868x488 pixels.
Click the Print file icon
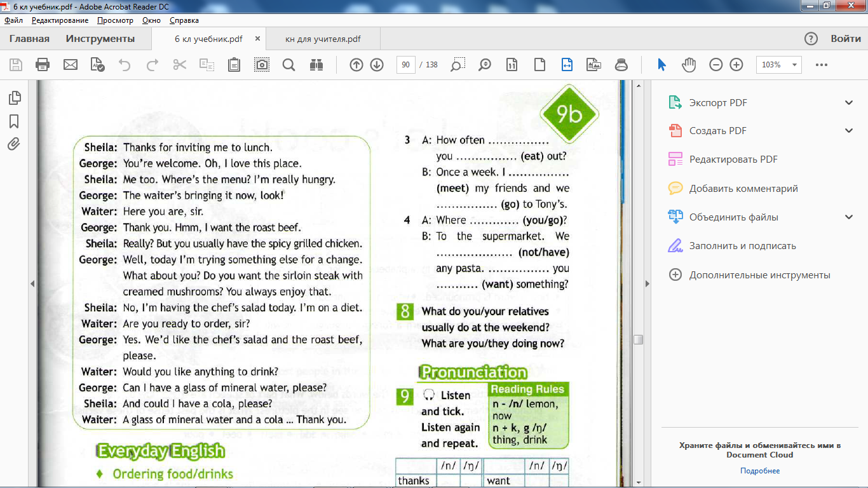click(43, 65)
